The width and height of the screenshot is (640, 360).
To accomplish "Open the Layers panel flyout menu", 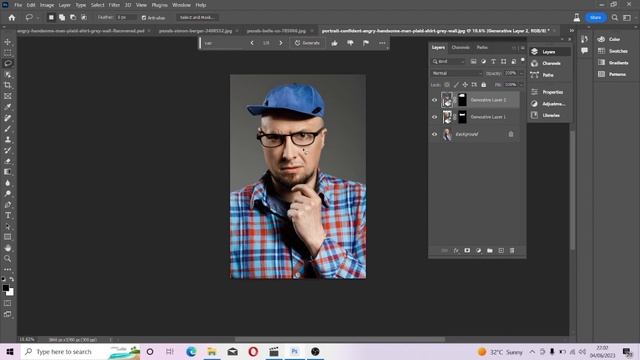I will (522, 48).
